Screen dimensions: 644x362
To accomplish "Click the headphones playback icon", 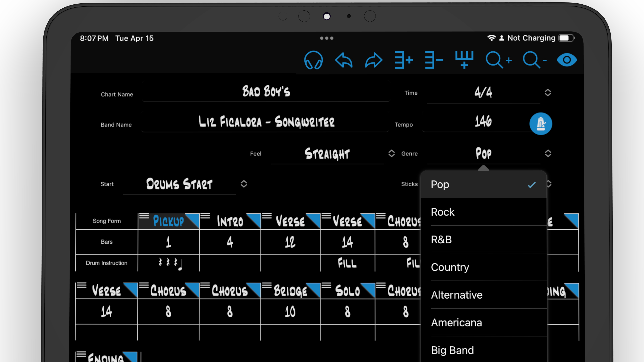I will (313, 60).
